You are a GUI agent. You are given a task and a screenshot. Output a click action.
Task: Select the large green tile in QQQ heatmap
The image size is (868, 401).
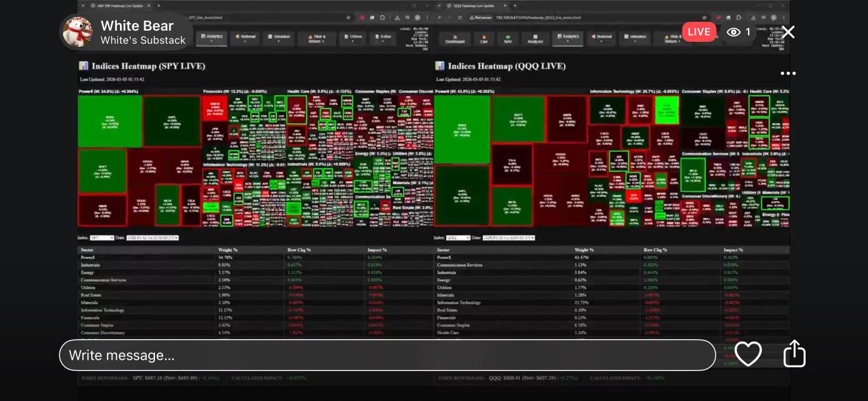tap(462, 129)
